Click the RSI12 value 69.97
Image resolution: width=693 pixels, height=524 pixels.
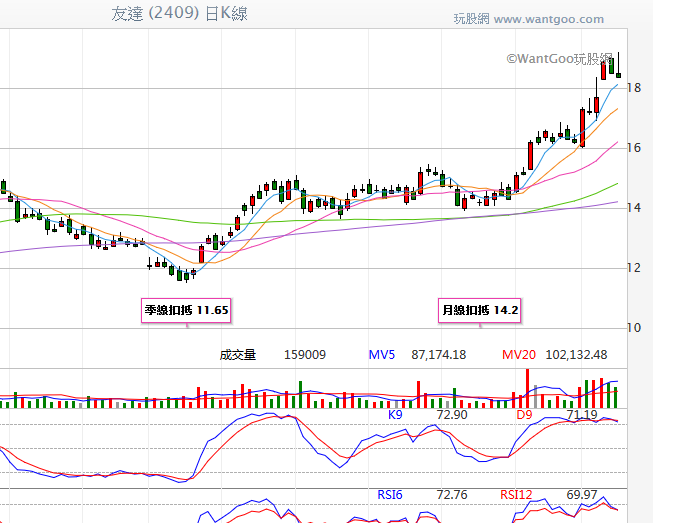pyautogui.click(x=582, y=495)
